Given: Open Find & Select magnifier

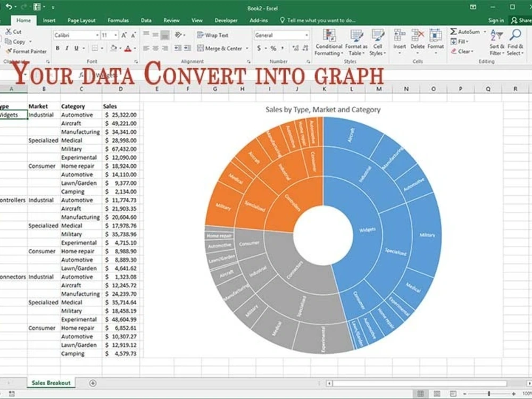Looking at the screenshot, I should pos(515,43).
